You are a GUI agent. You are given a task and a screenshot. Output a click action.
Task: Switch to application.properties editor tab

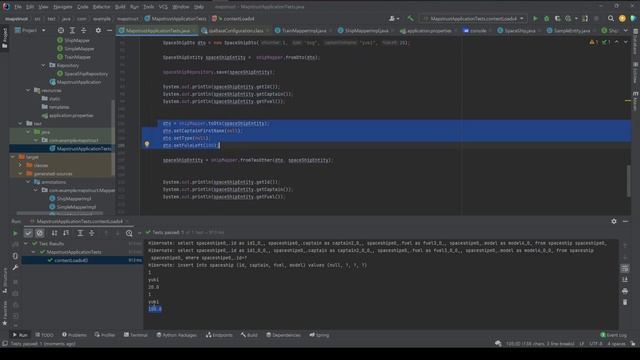point(426,31)
